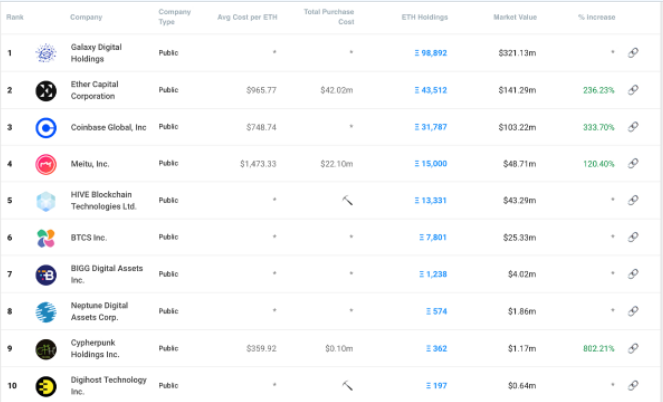The image size is (663, 402).
Task: Sort by Avg Cost per ETH header
Action: (x=247, y=17)
